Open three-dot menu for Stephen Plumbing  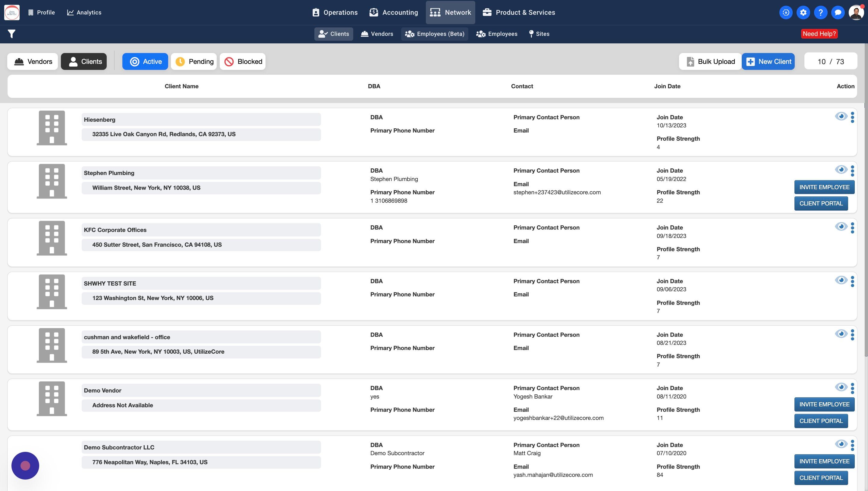(853, 170)
